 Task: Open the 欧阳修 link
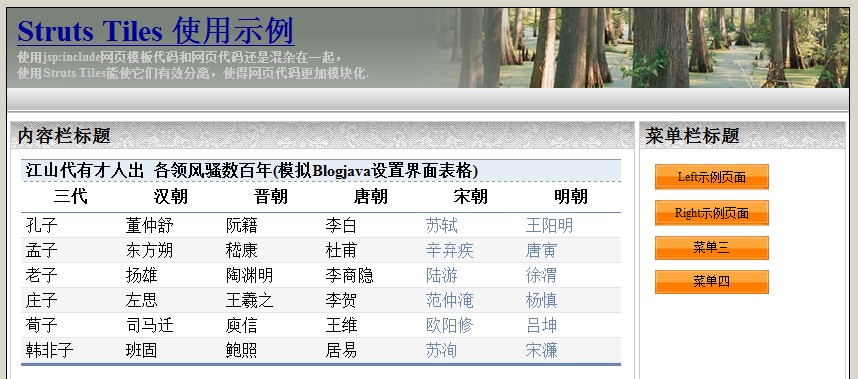tap(449, 325)
